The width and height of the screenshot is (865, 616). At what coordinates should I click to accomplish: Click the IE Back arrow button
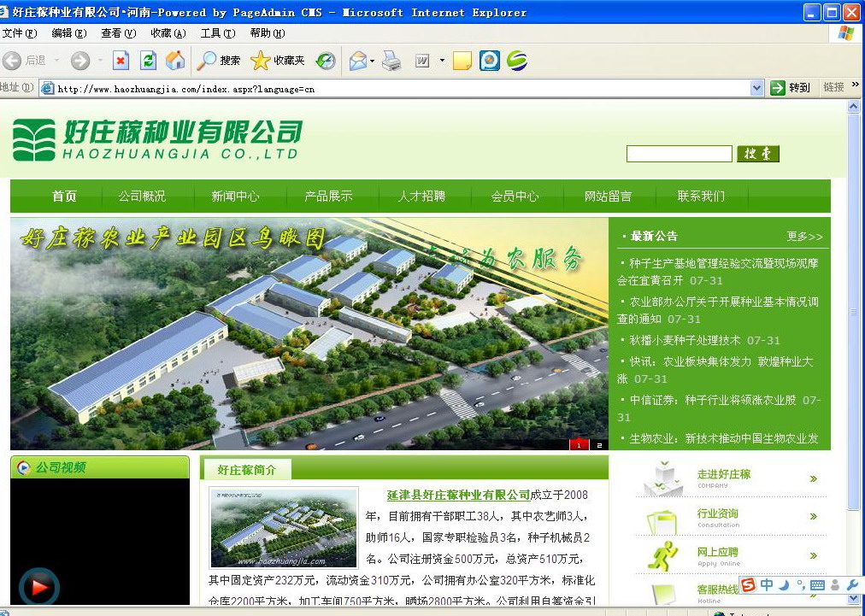[x=12, y=61]
